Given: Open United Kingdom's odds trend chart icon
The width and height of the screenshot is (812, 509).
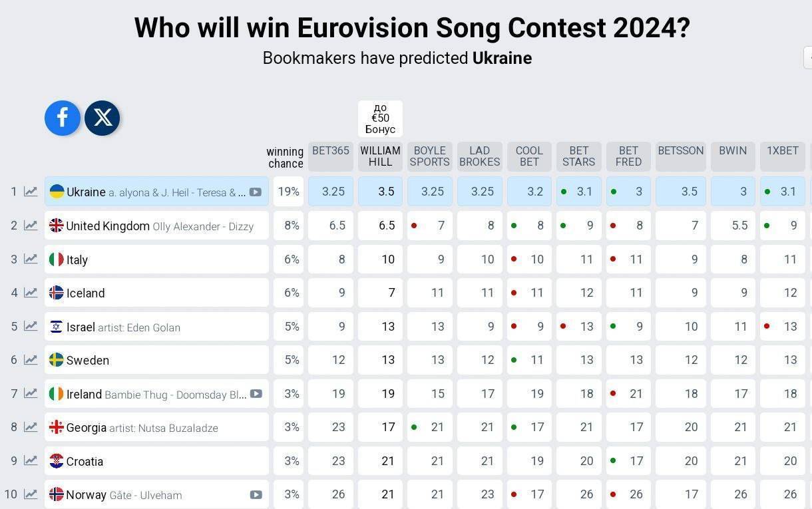Looking at the screenshot, I should click(31, 226).
